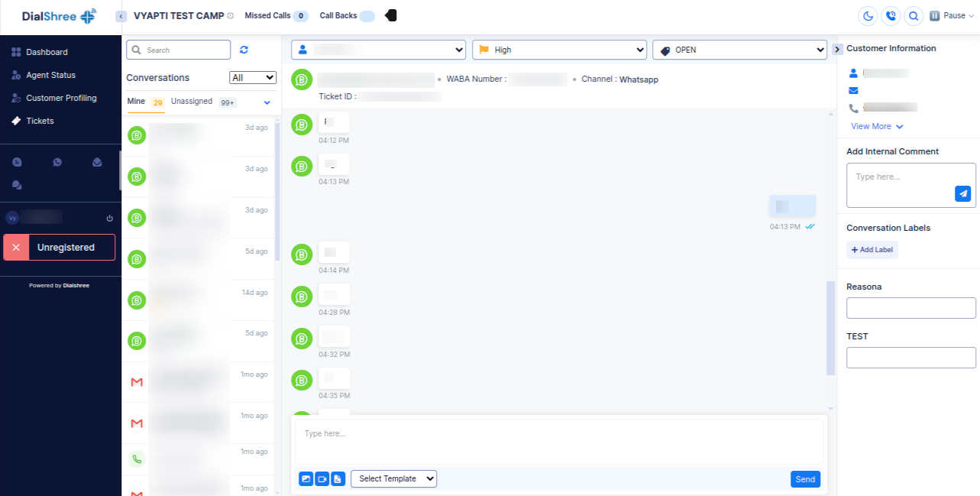Click the magnifier icon in the top bar
Image resolution: width=980 pixels, height=496 pixels.
click(x=913, y=16)
